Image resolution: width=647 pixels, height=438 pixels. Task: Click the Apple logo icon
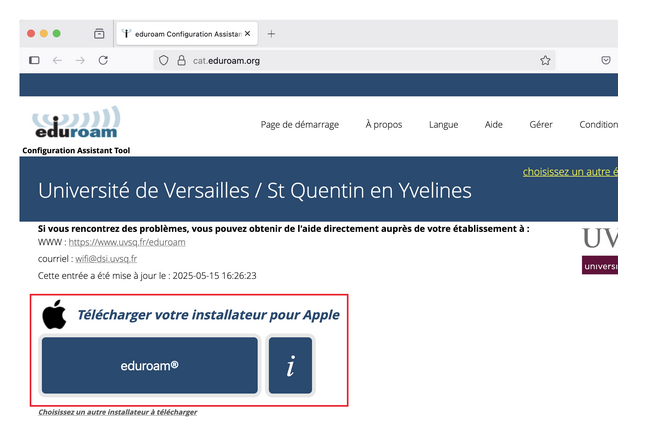[54, 314]
